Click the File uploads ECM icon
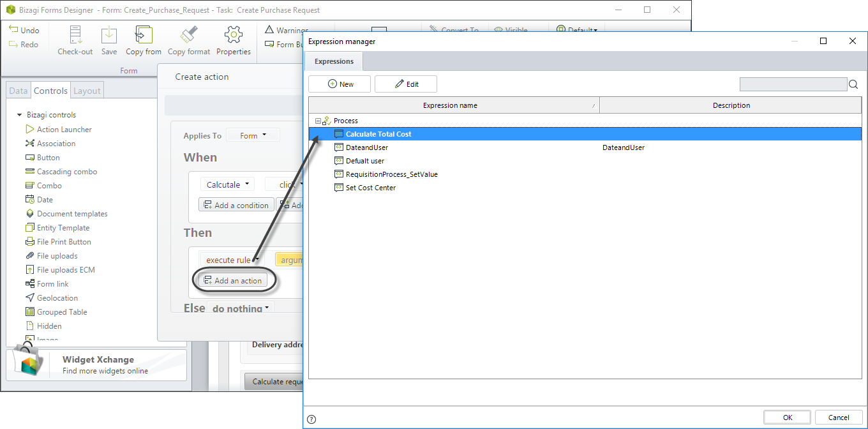868x429 pixels. click(30, 270)
